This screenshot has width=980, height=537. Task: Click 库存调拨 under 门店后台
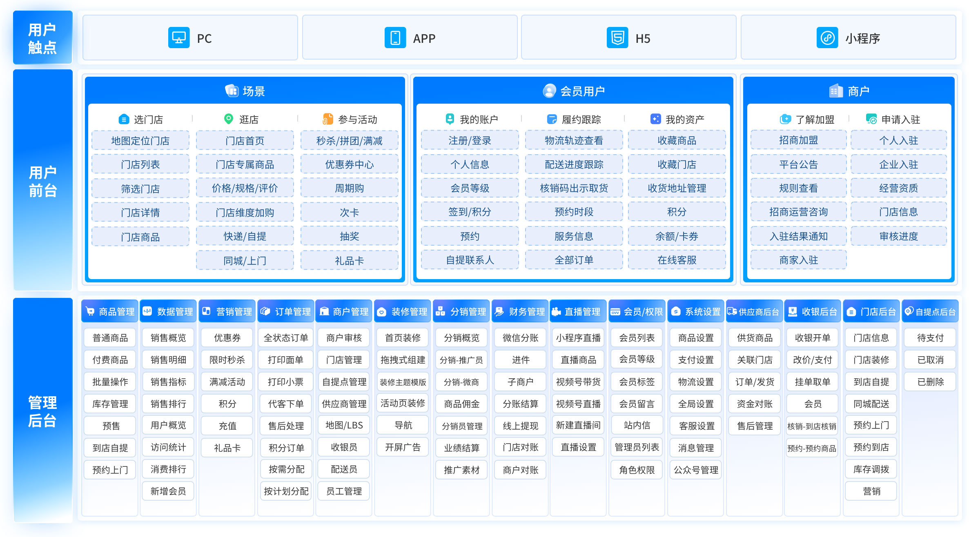(871, 469)
